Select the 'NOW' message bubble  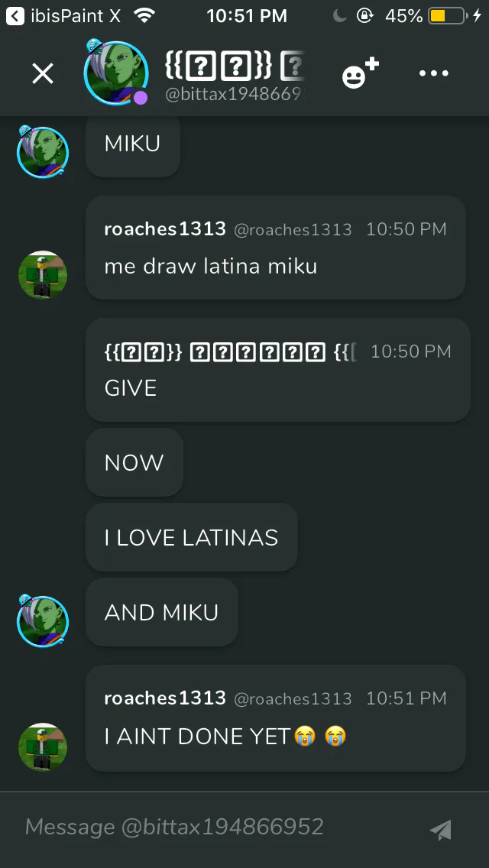(x=134, y=462)
